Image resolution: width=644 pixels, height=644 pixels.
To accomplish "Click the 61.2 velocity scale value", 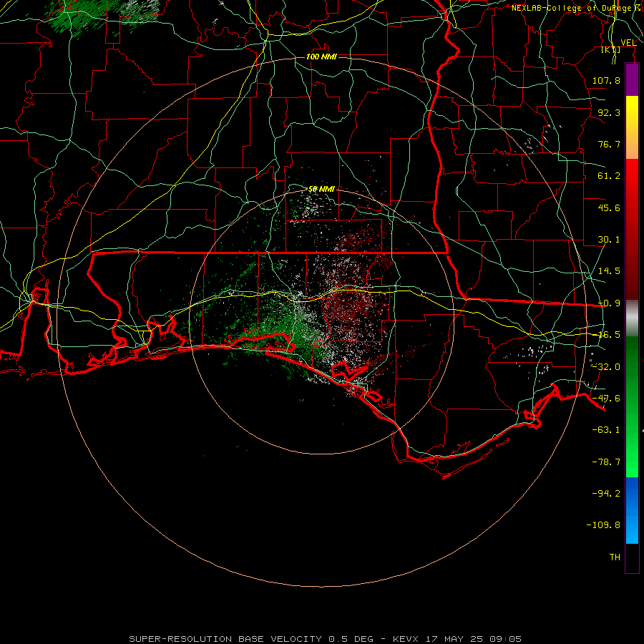I will tap(609, 176).
